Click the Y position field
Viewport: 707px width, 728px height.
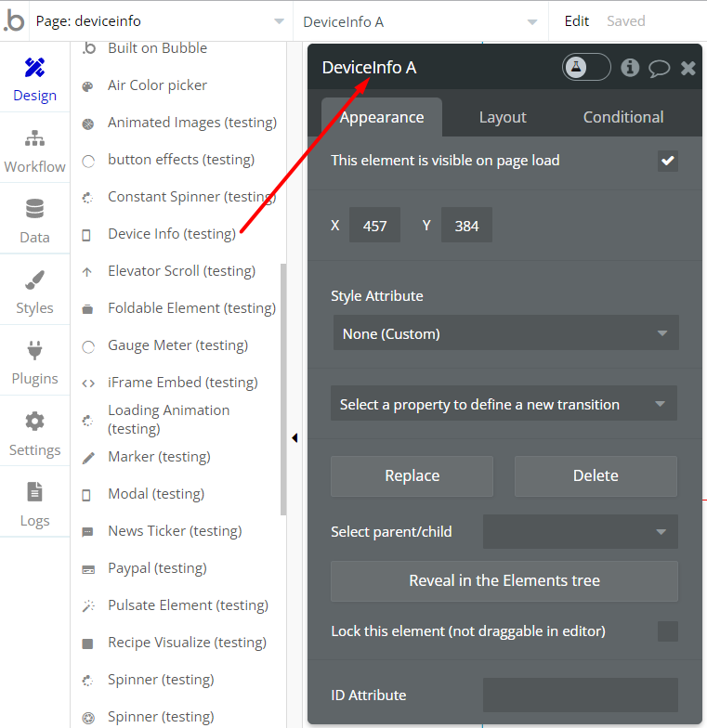[466, 225]
